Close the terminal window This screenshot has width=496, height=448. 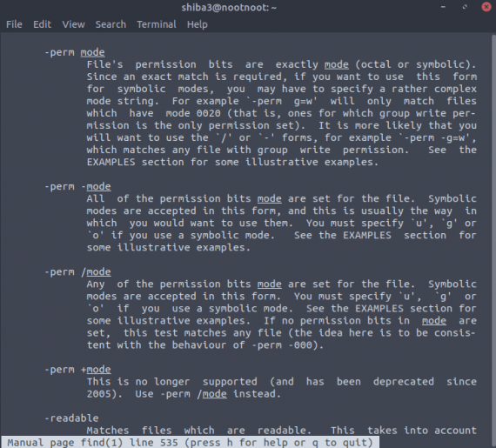coord(486,7)
